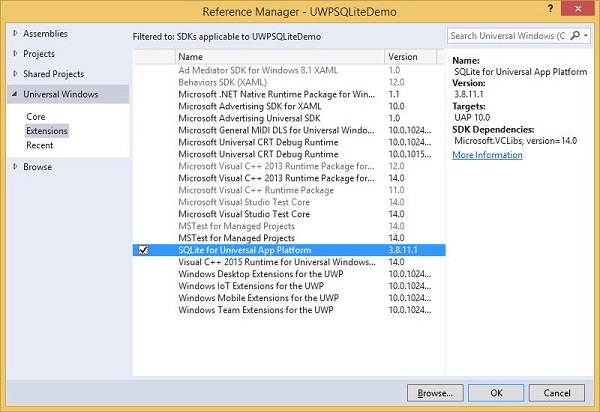Select the SQLite for Universal App Platform row
The height and width of the screenshot is (412, 600).
pos(289,250)
